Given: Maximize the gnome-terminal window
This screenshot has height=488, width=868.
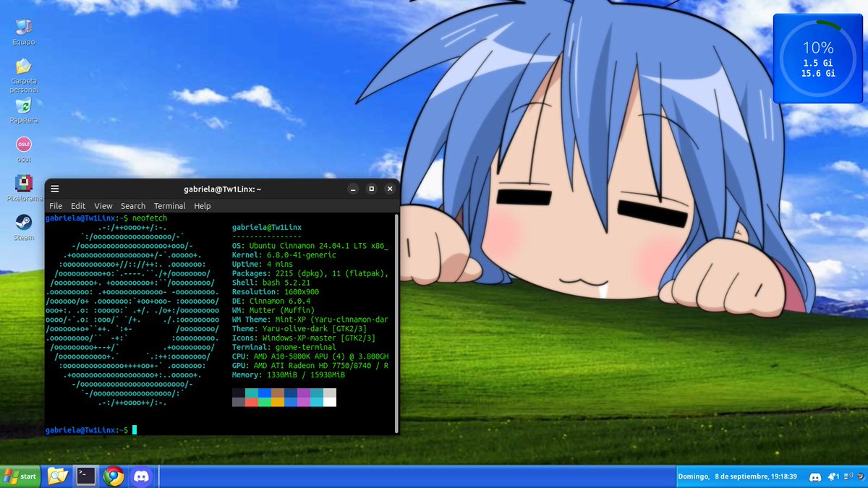Looking at the screenshot, I should click(x=372, y=189).
